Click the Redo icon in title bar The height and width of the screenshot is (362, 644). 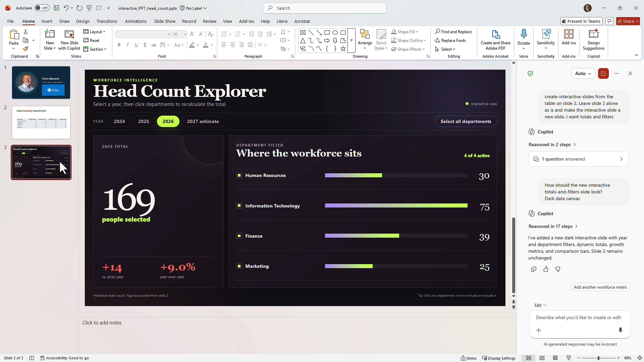click(79, 8)
